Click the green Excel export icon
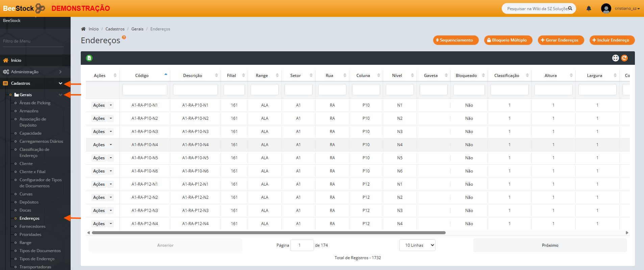The height and width of the screenshot is (270, 644). click(89, 58)
